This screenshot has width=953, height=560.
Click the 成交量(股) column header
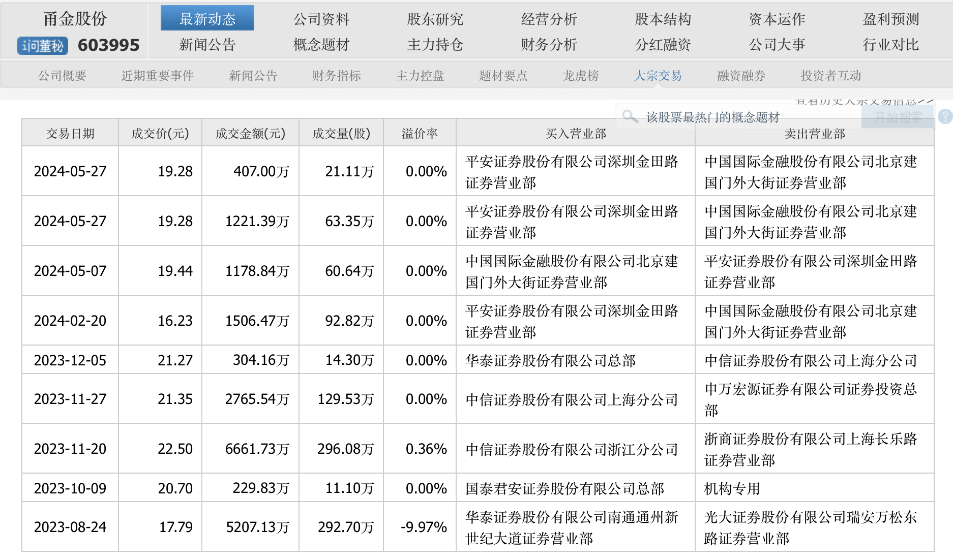click(x=341, y=133)
